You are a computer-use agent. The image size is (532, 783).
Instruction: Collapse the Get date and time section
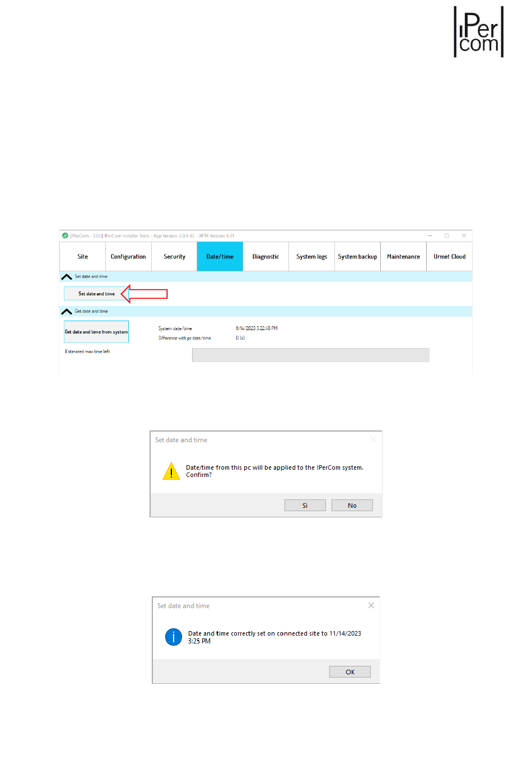pos(67,312)
